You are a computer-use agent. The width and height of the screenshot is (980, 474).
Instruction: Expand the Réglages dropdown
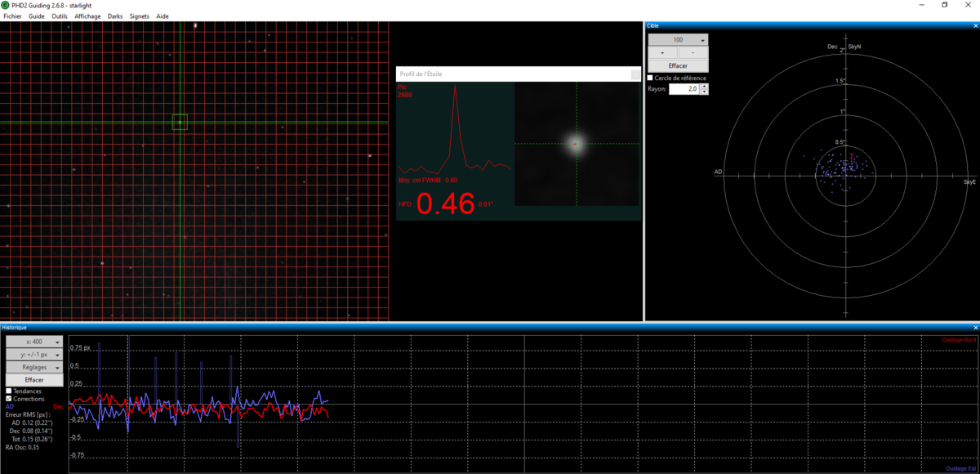tap(34, 368)
